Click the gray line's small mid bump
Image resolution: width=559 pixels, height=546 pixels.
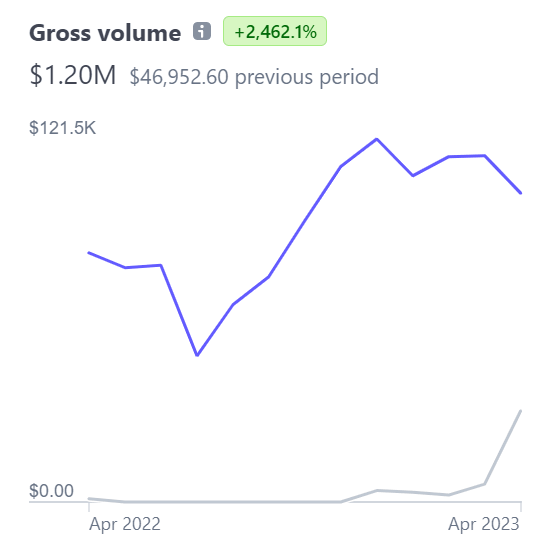pyautogui.click(x=377, y=491)
